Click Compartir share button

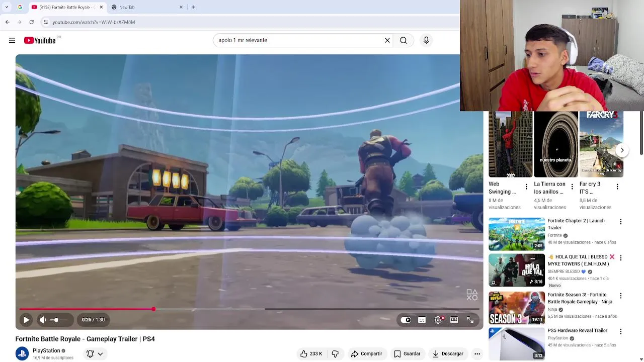[x=366, y=354]
